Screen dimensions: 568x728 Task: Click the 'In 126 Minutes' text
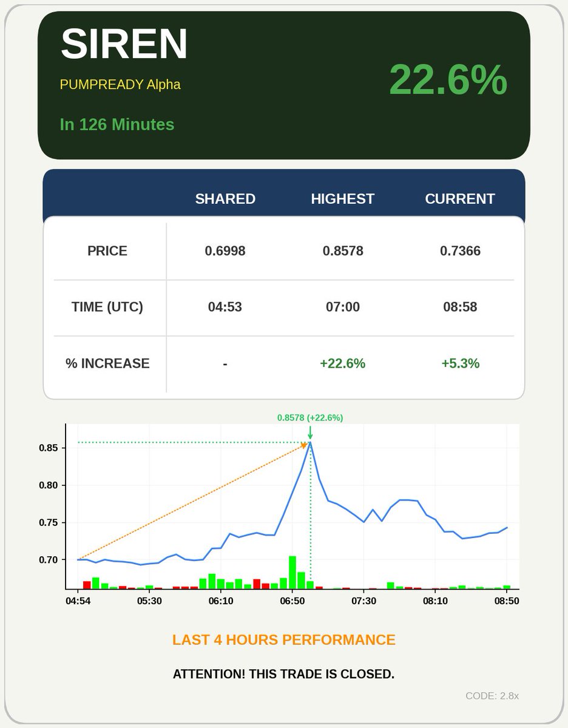point(117,124)
